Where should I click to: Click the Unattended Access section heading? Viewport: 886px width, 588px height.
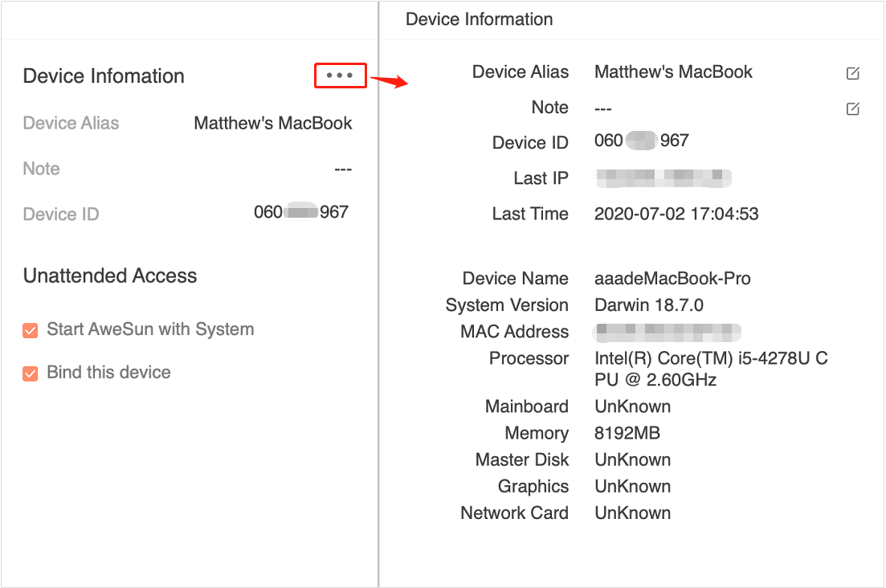tap(110, 276)
